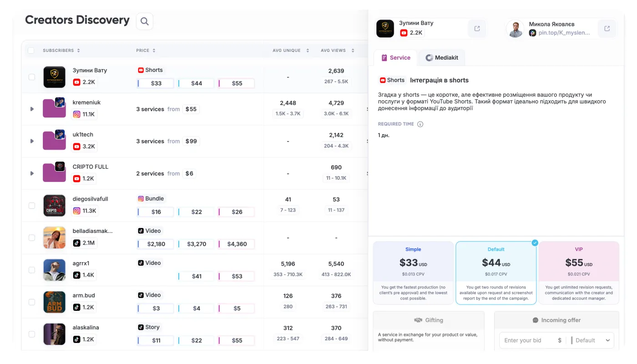The width and height of the screenshot is (637, 364).
Task: Select all creators using the header checkbox
Action: coord(31,51)
